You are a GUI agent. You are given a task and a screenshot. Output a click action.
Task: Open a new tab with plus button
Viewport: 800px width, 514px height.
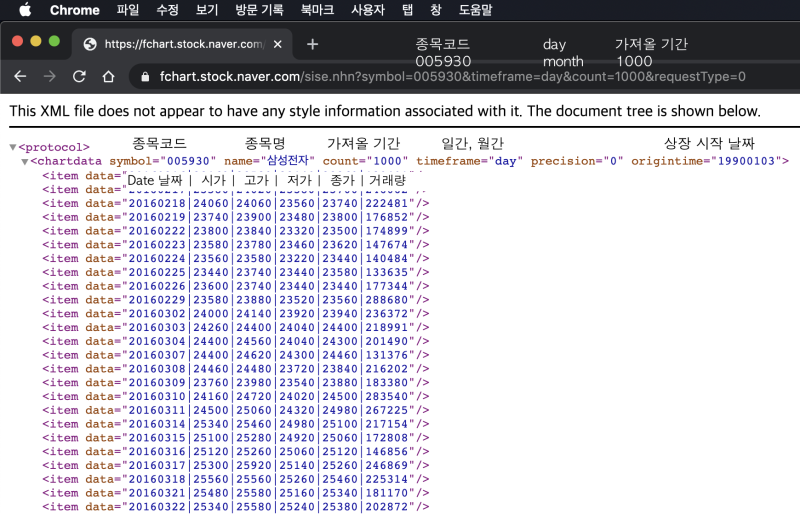pyautogui.click(x=312, y=44)
